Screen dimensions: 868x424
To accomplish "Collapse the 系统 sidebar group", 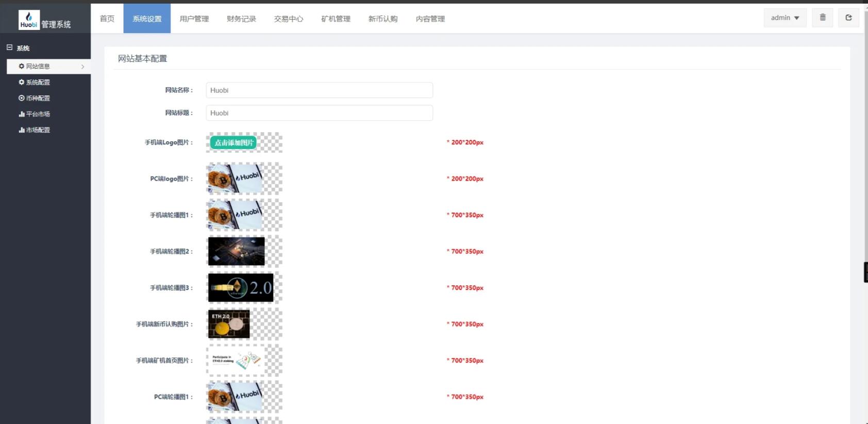I will [x=9, y=47].
